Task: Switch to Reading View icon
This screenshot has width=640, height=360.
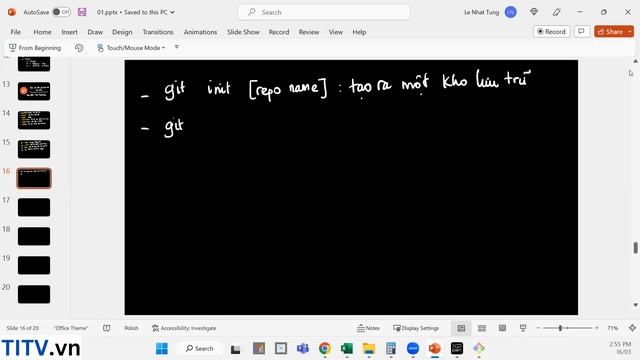Action: point(502,328)
